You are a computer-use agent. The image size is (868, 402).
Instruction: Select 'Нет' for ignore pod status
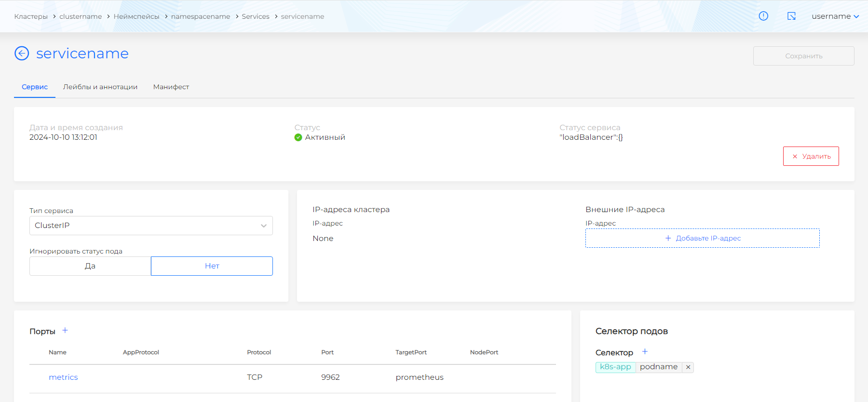pos(212,266)
